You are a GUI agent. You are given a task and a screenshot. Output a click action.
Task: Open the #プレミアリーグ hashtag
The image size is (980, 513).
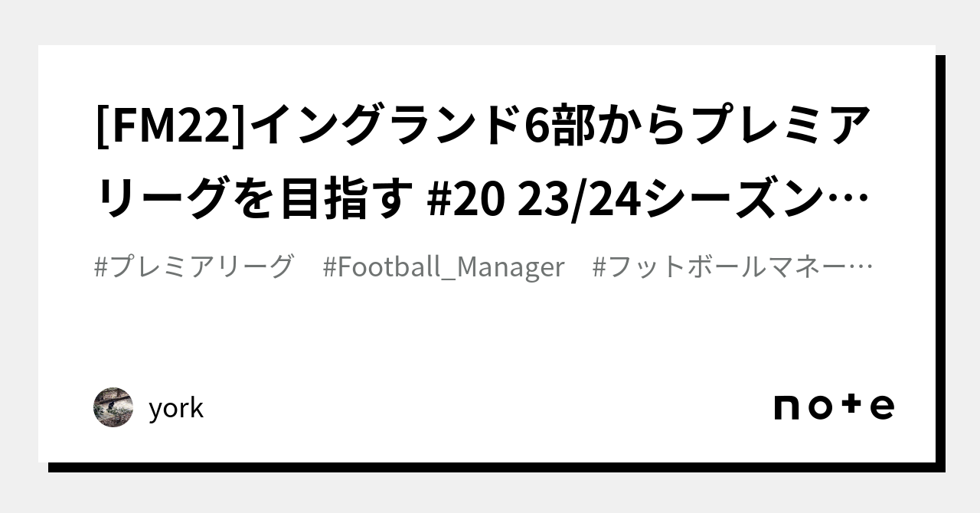194,267
